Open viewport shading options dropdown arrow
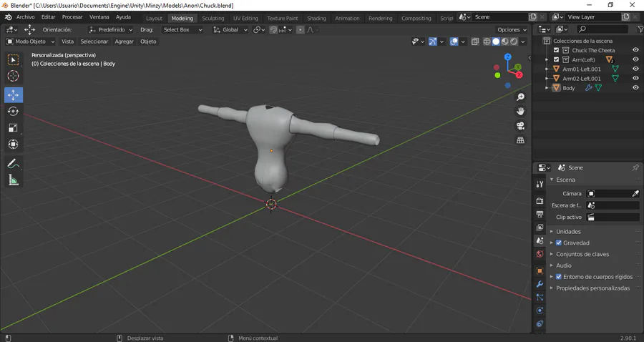 pyautogui.click(x=523, y=41)
